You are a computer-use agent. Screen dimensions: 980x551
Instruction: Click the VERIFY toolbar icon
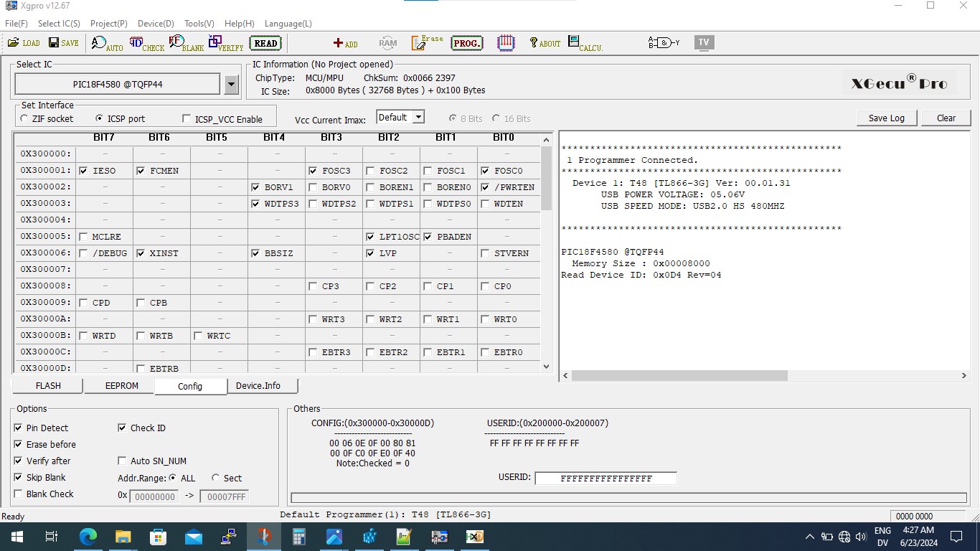(x=226, y=44)
